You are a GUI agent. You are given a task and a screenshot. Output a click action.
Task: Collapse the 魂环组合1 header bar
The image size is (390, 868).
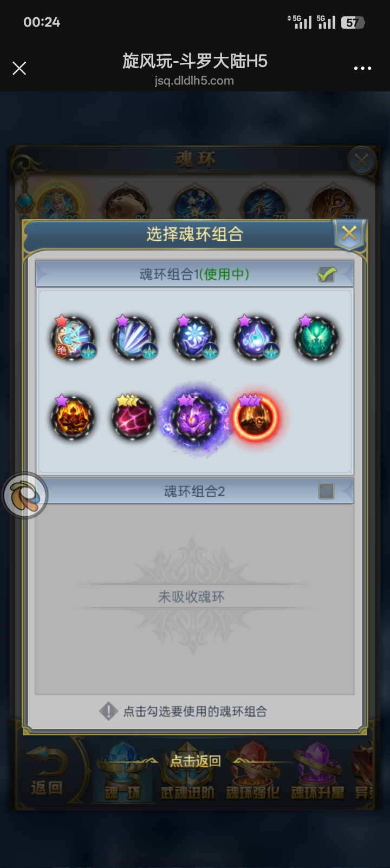click(194, 274)
